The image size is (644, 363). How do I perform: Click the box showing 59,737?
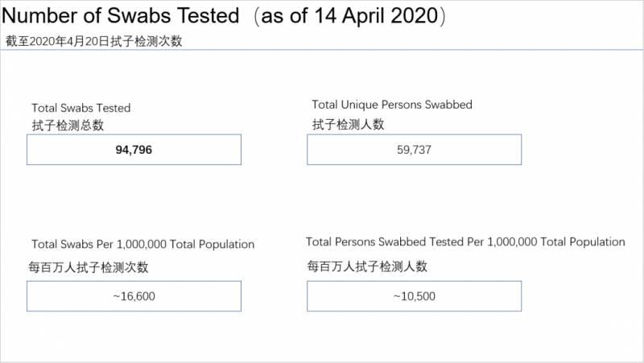(x=415, y=150)
